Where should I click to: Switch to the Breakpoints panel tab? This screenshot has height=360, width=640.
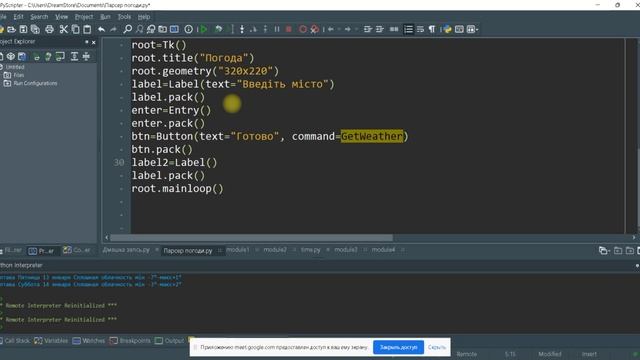click(x=130, y=341)
